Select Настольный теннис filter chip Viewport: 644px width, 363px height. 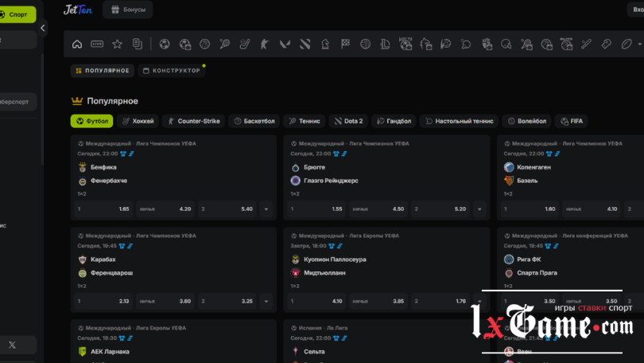click(x=460, y=121)
